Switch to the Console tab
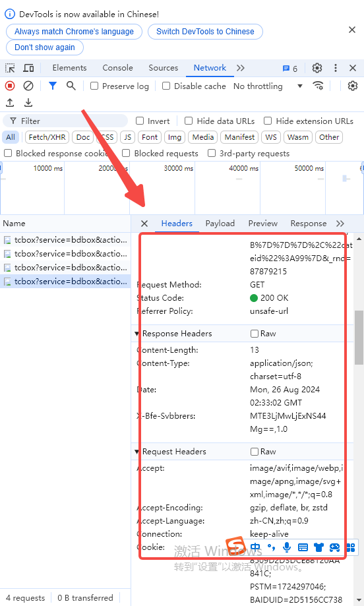This screenshot has height=606, width=364. [x=117, y=68]
